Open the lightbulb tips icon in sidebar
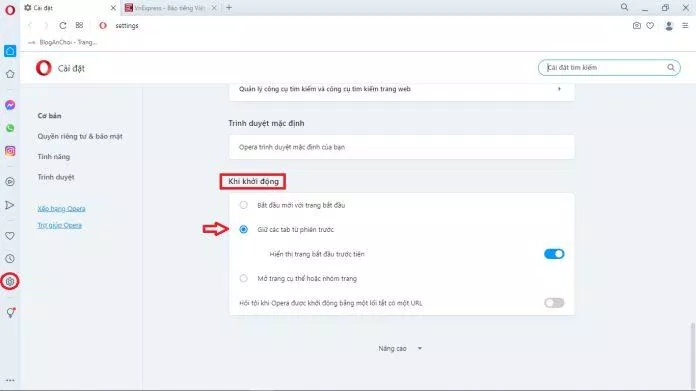696x391 pixels. (x=11, y=312)
